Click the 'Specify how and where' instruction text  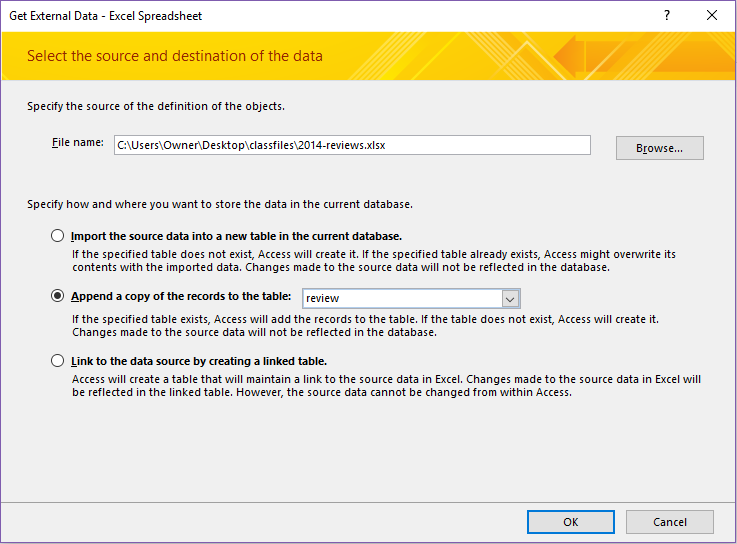pos(220,204)
